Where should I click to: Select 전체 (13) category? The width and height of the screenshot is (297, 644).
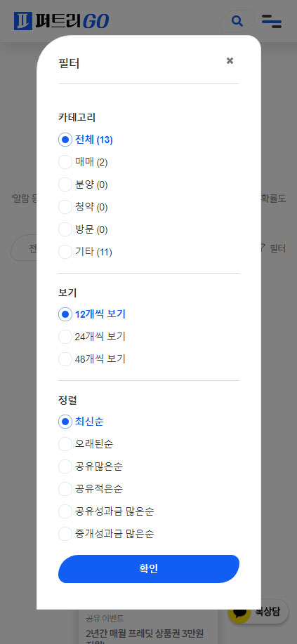(86, 140)
